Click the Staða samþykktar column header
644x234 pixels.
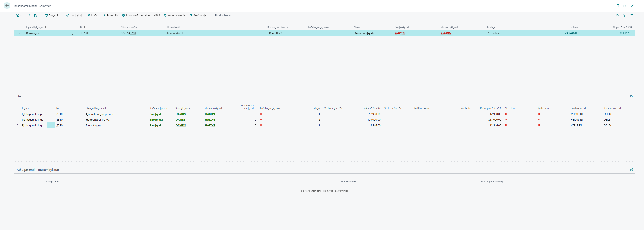click(x=158, y=108)
